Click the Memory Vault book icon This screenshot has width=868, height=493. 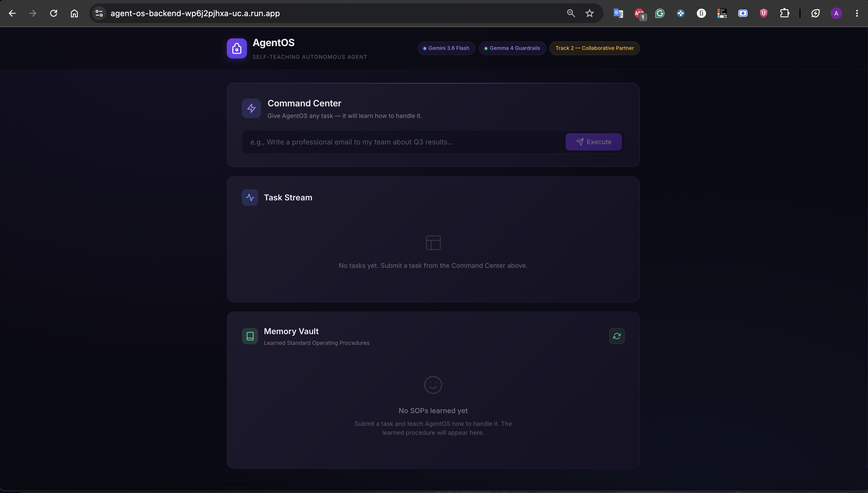click(x=250, y=336)
